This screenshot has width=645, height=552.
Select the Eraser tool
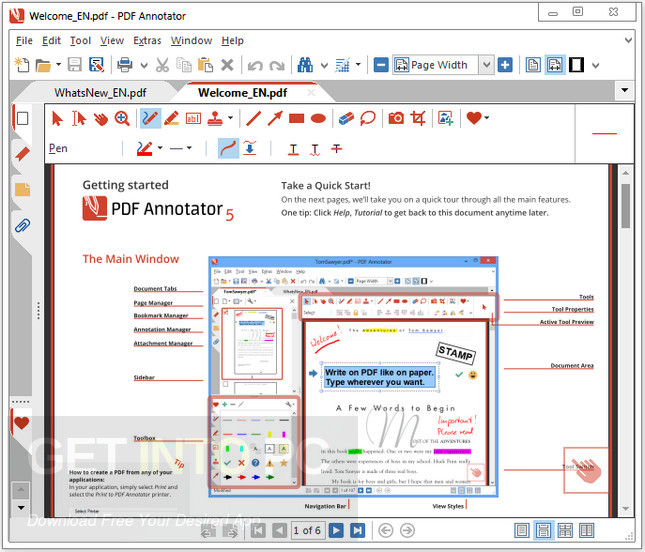click(x=346, y=118)
